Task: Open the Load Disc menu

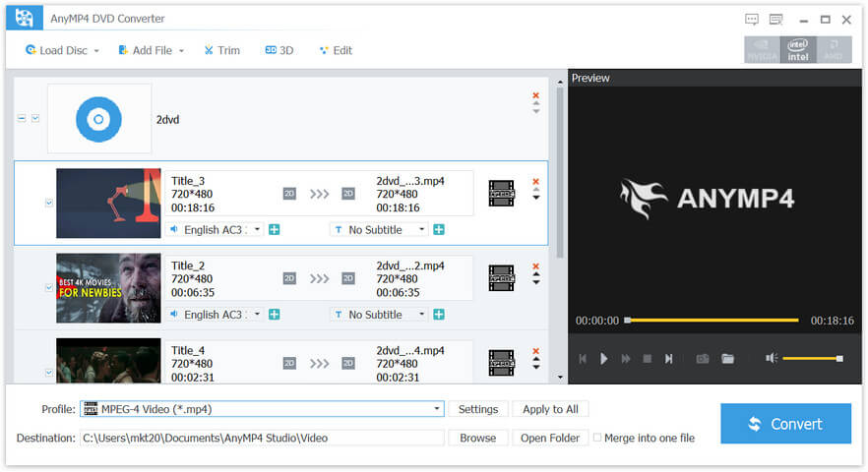Action: coord(63,50)
